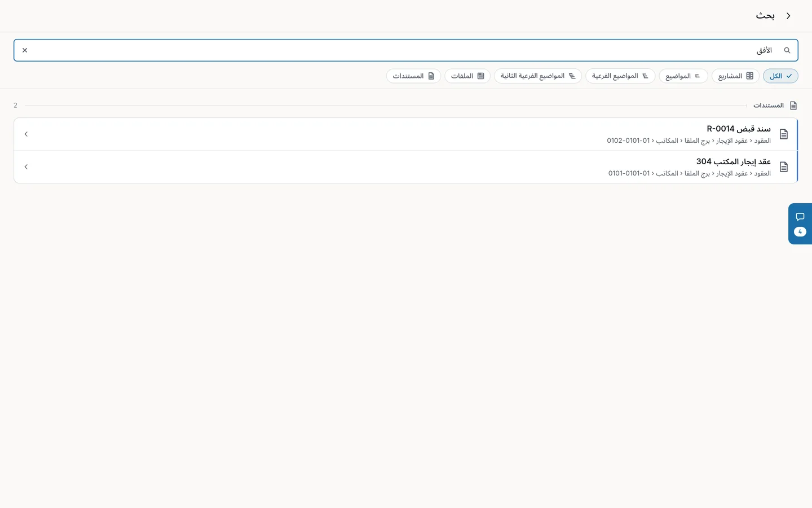This screenshot has height=508, width=812.
Task: Open the عقد إيجار المكتب 304 document
Action: 406,167
